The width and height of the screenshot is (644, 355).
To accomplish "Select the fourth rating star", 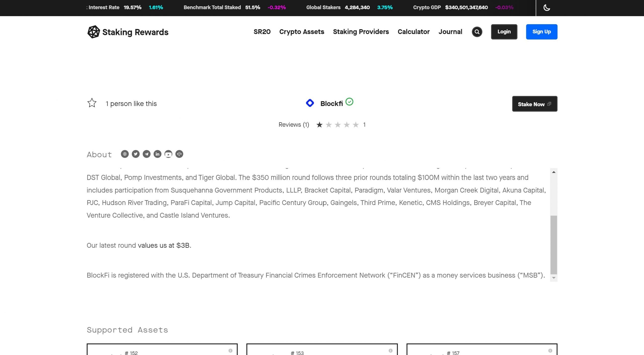I will 347,125.
